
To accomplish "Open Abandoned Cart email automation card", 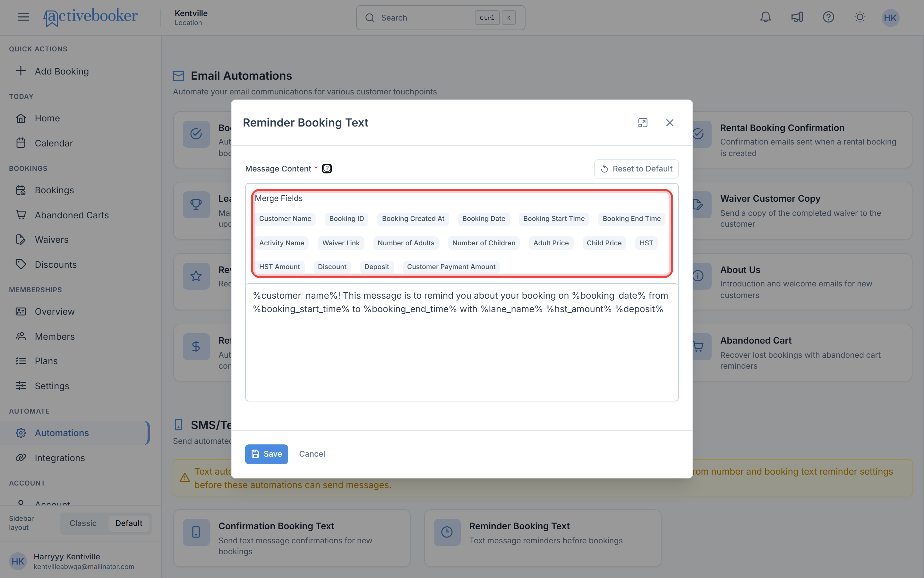I will pos(802,353).
